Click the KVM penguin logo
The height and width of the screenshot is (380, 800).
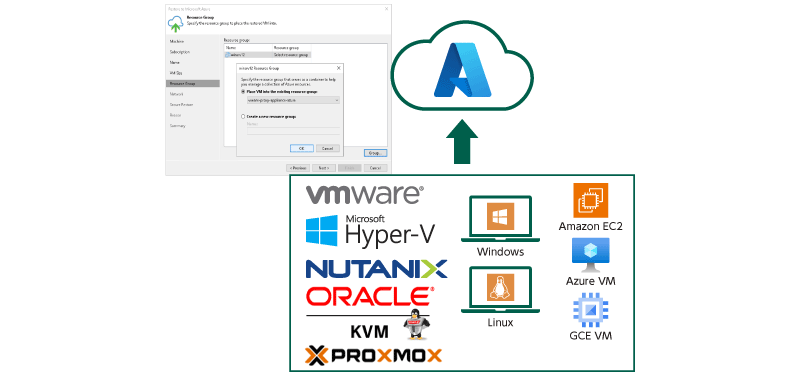416,324
